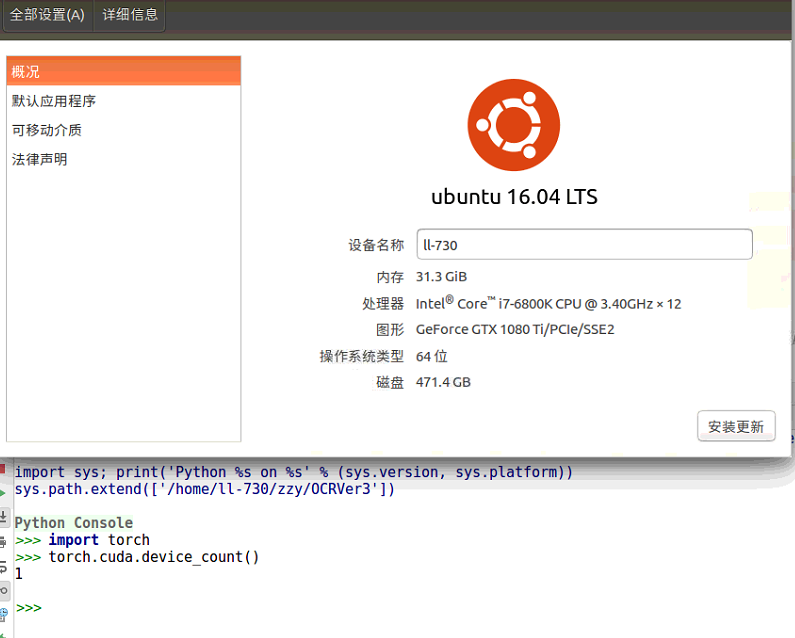Click the 安装更新 button
This screenshot has height=638, width=795.
[x=736, y=427]
